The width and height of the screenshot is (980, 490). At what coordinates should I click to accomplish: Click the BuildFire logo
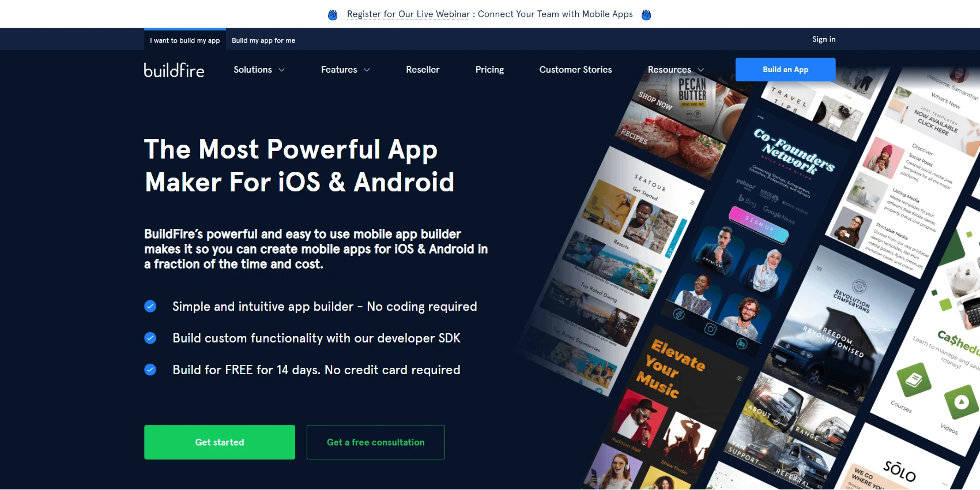point(174,70)
